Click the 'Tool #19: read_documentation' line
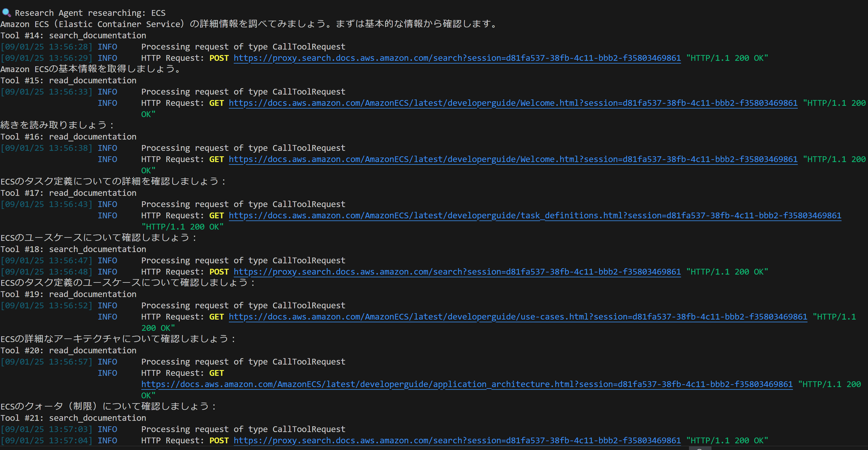The image size is (868, 450). pyautogui.click(x=68, y=294)
